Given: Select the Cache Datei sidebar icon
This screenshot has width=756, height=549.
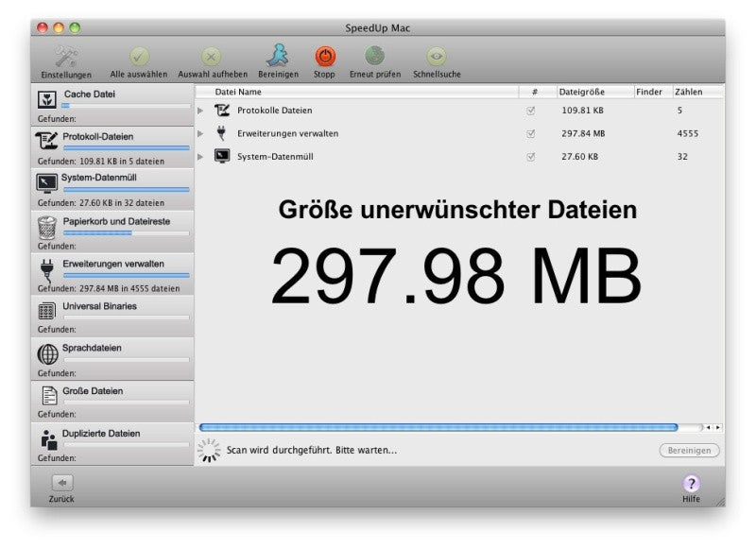Looking at the screenshot, I should pos(47,100).
